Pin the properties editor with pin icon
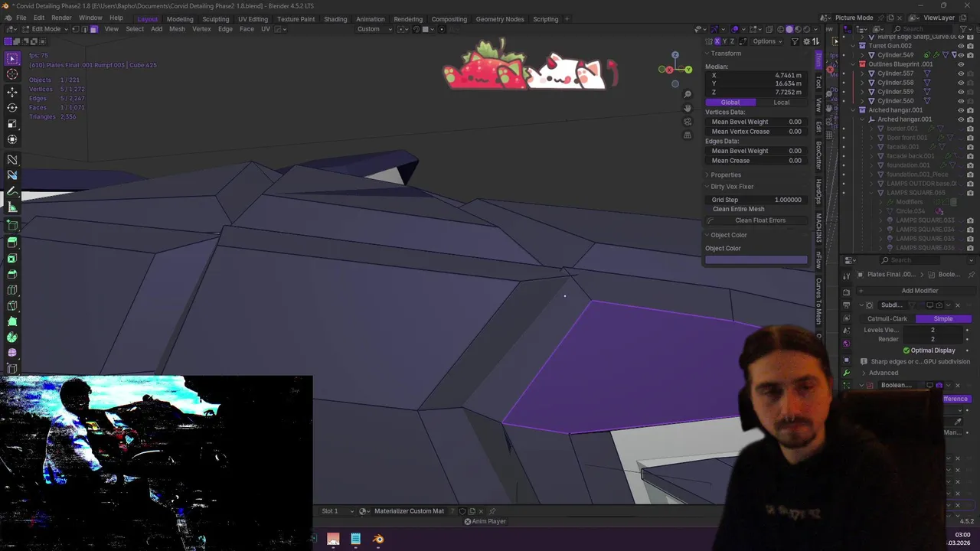 tap(972, 274)
